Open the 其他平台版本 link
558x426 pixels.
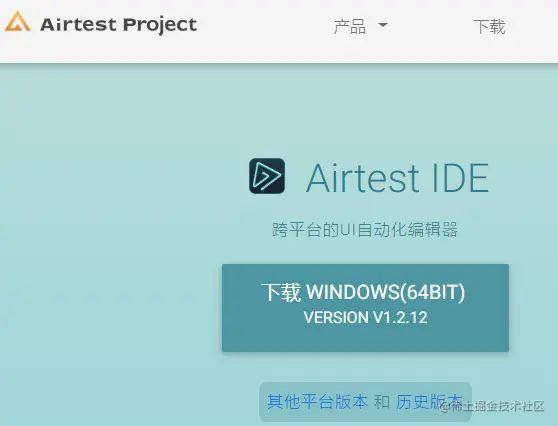pos(317,402)
